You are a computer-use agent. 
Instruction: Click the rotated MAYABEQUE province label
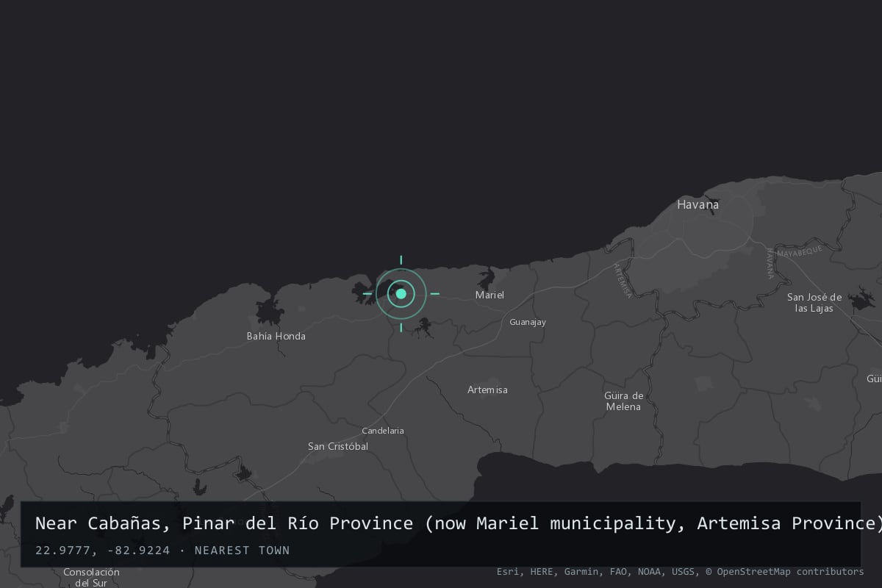[x=800, y=251]
